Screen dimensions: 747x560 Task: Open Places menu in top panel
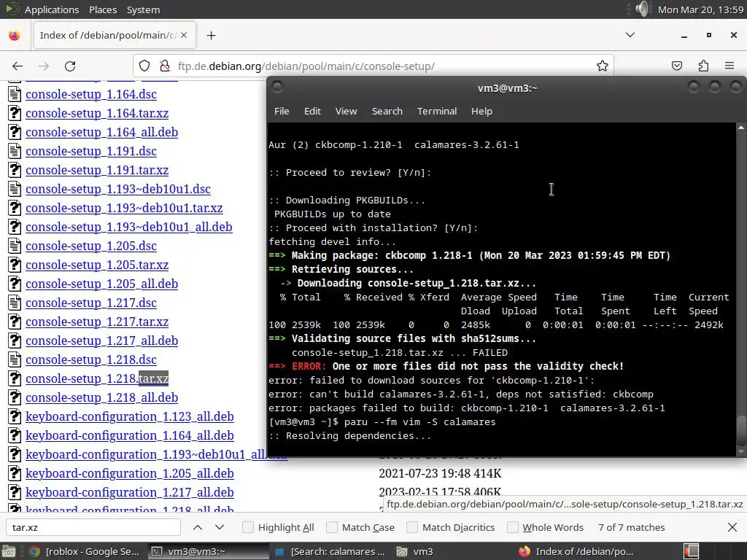(103, 9)
